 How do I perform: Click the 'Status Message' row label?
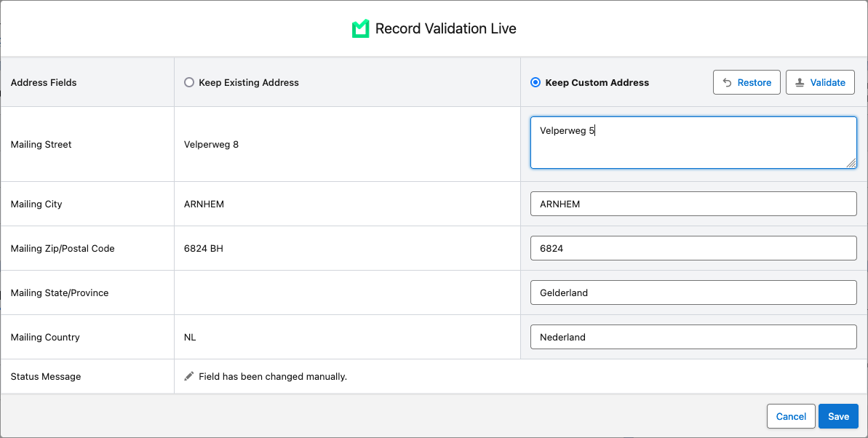click(x=45, y=377)
